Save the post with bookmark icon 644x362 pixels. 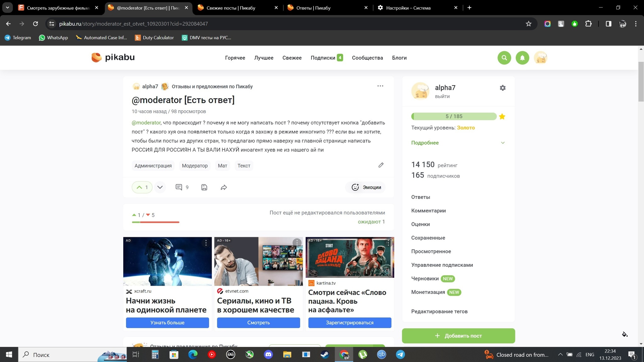click(x=204, y=187)
